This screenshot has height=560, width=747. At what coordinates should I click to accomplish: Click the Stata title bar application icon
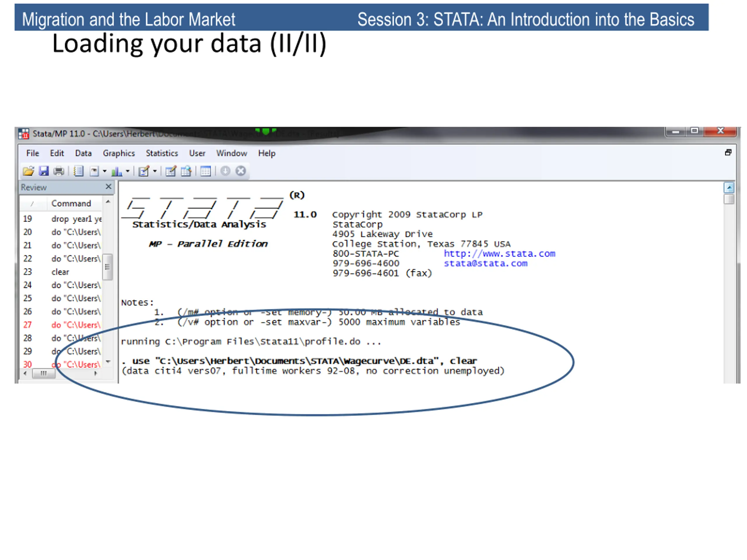pyautogui.click(x=24, y=134)
